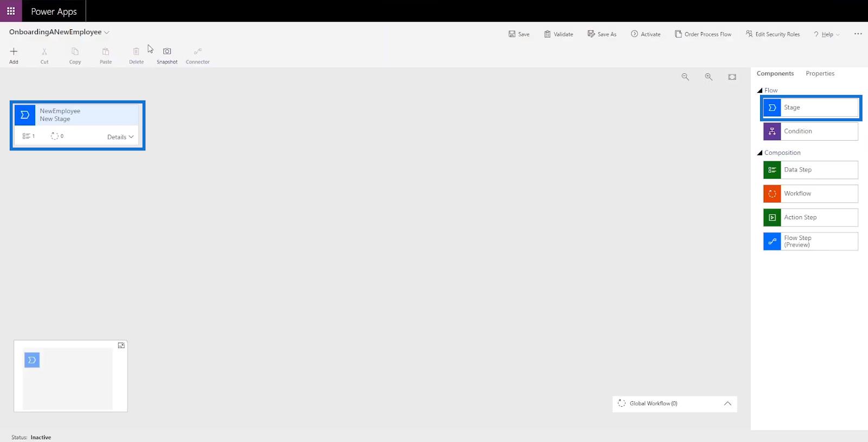This screenshot has height=442, width=868.
Task: Click the stage icon in the minimap
Action: tap(32, 360)
